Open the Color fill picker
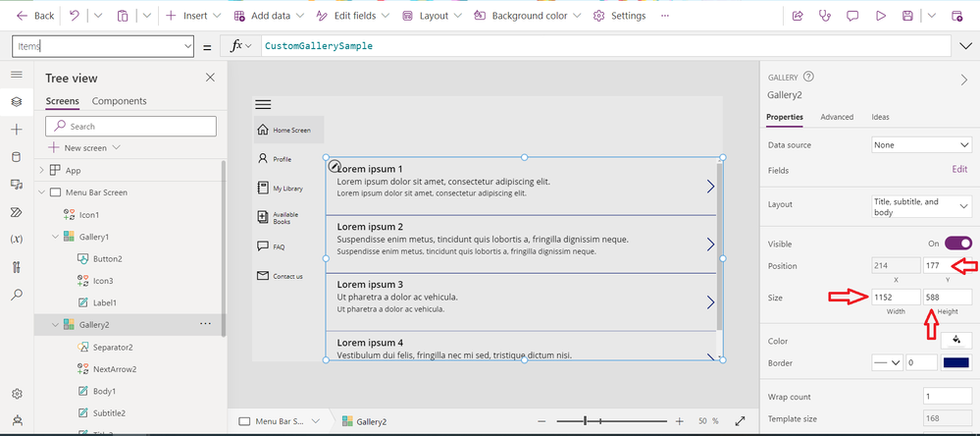The width and height of the screenshot is (980, 436). coord(956,341)
